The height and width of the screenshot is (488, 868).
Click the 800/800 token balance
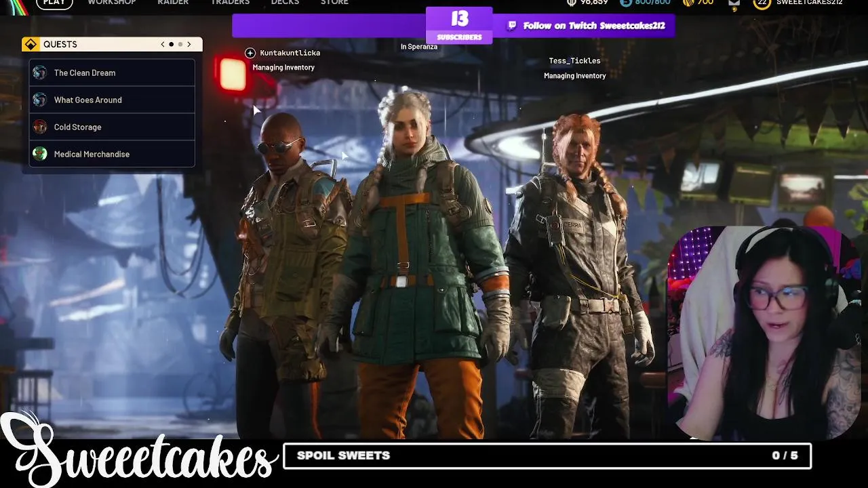coord(652,3)
